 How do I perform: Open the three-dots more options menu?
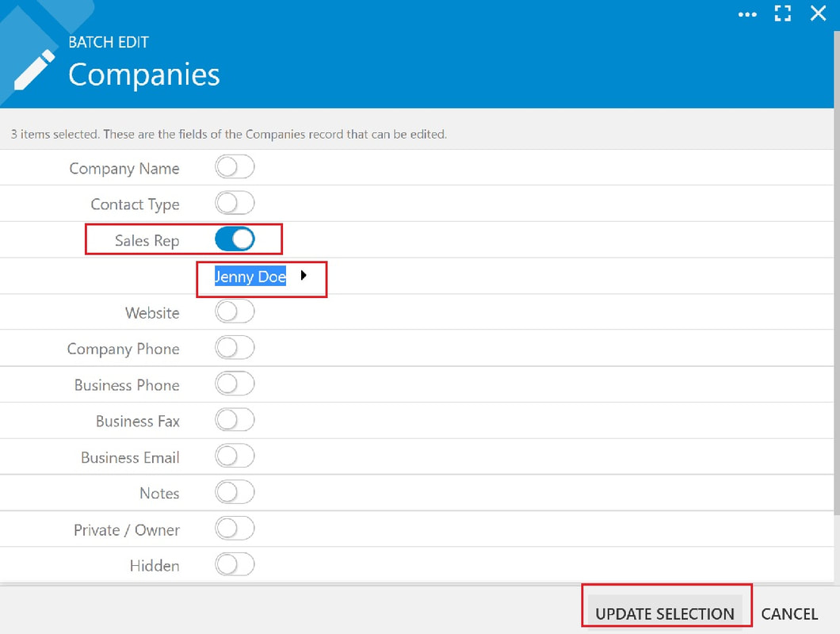747,14
